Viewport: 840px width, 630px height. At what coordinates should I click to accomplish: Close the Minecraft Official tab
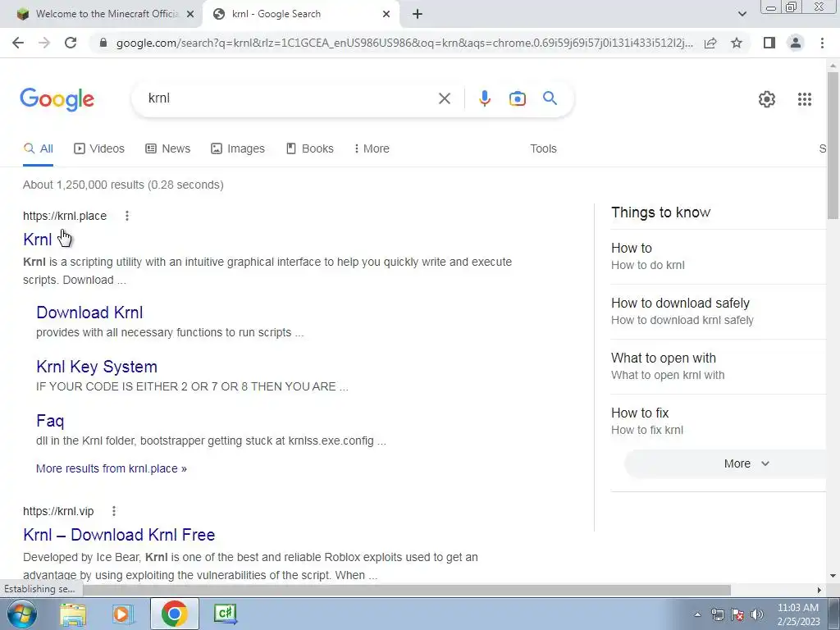pyautogui.click(x=190, y=15)
